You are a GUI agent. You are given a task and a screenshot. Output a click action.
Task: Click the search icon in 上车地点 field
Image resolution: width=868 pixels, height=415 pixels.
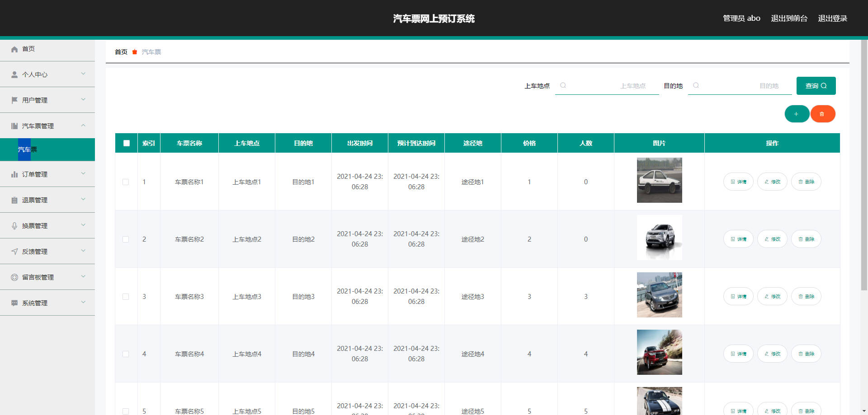[563, 85]
